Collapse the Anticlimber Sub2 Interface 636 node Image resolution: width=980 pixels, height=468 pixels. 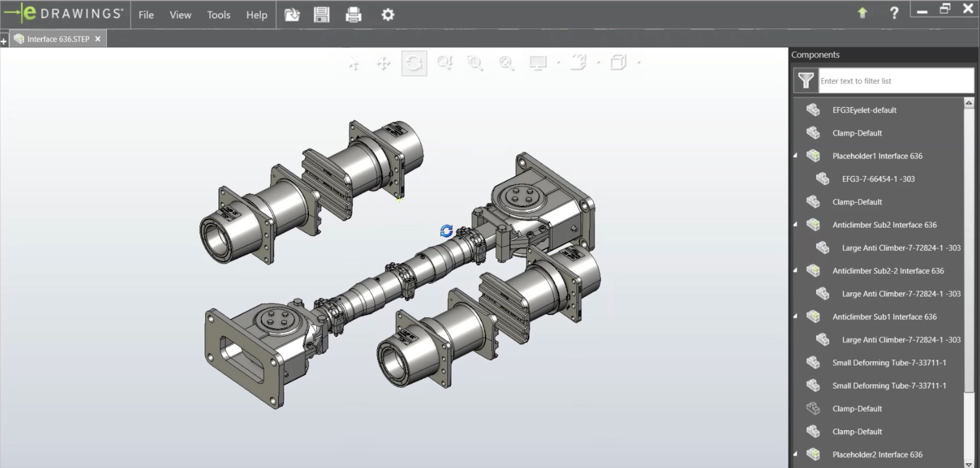(795, 225)
